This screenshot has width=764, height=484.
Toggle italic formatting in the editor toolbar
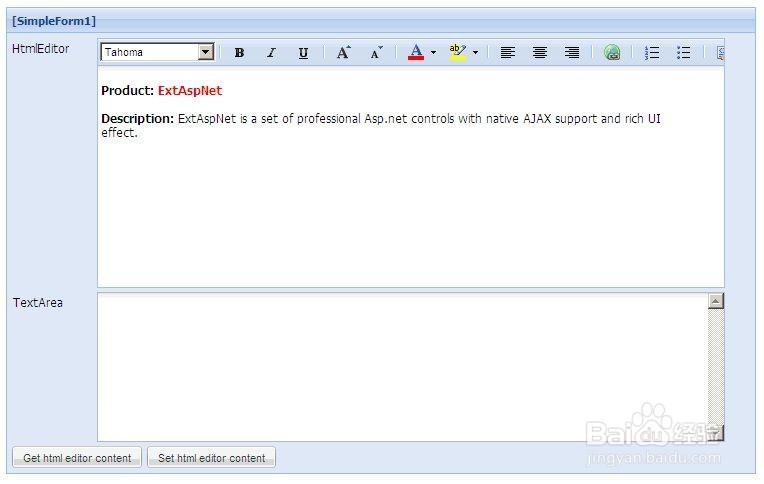click(271, 53)
